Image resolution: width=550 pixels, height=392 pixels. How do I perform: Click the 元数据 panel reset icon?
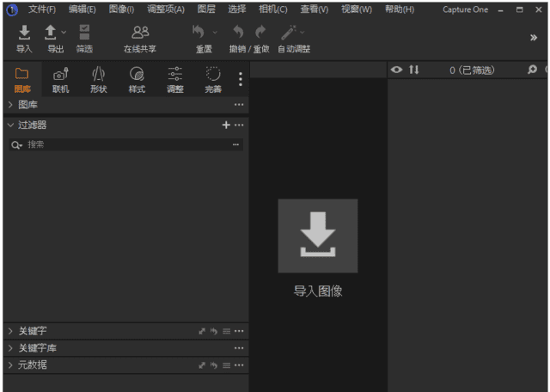[214, 365]
